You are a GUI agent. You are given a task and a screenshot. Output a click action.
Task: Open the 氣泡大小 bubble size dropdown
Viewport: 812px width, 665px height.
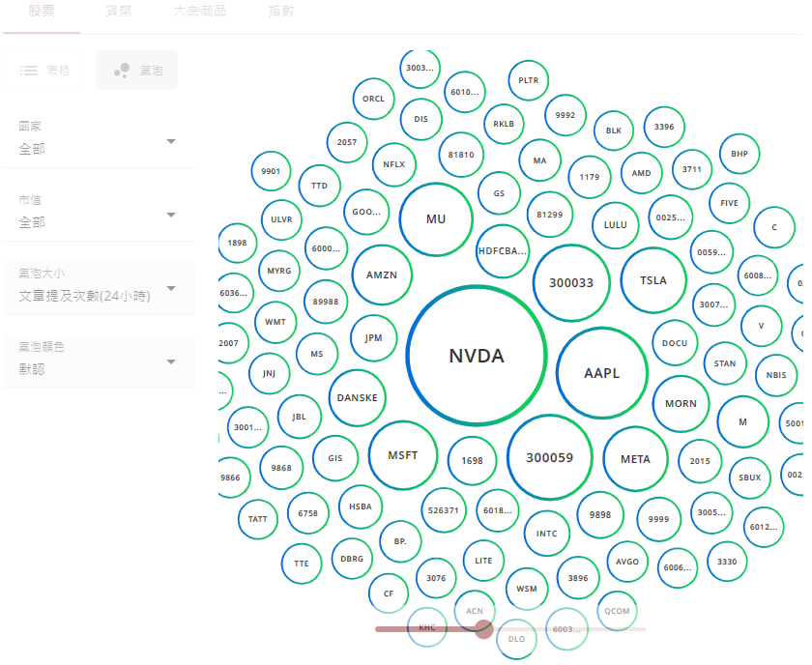pos(98,288)
